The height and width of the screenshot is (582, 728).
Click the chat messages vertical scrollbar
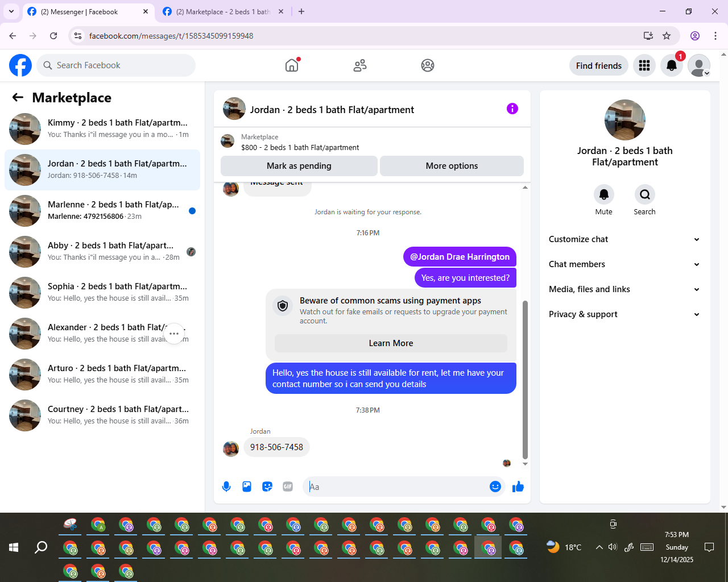tap(525, 380)
